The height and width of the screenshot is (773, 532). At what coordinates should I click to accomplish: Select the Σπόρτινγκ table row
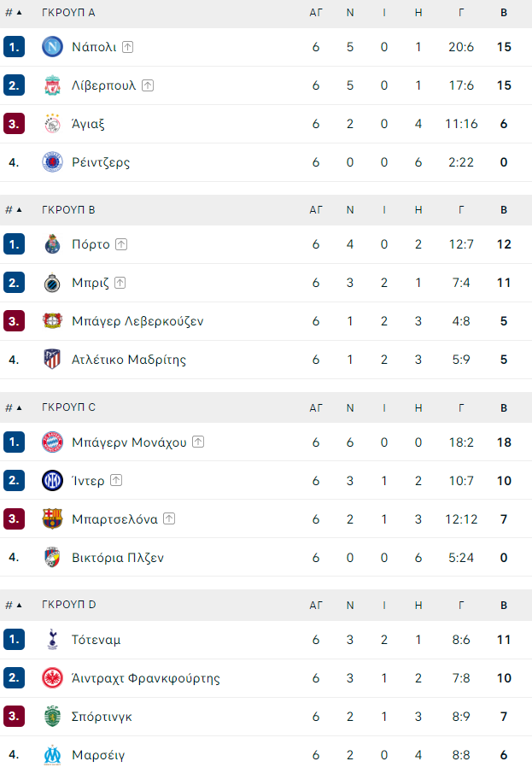(x=266, y=717)
